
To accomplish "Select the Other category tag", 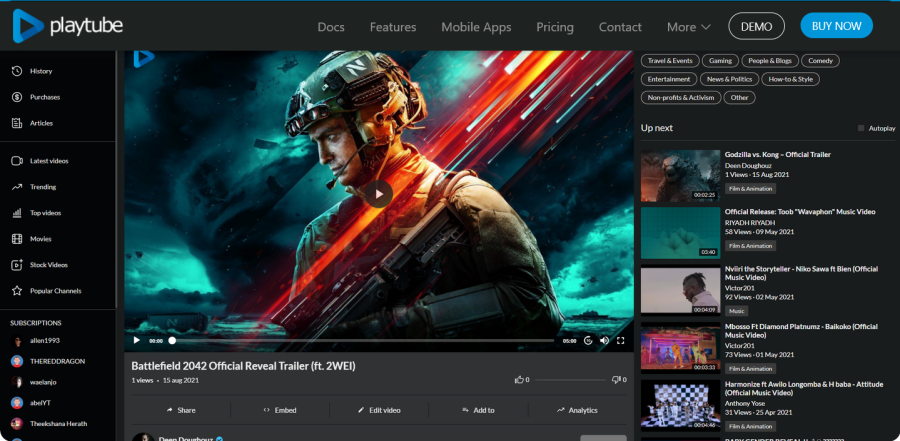I will coord(739,98).
